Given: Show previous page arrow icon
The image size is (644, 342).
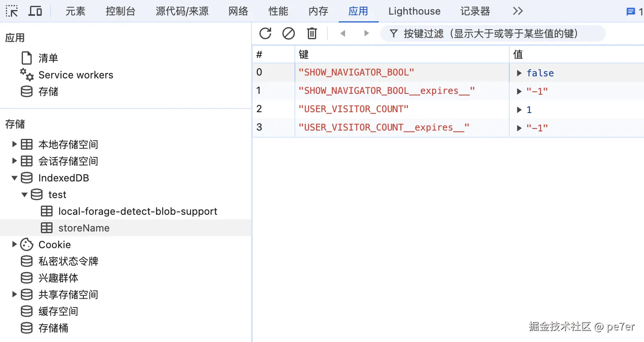Looking at the screenshot, I should (x=343, y=33).
